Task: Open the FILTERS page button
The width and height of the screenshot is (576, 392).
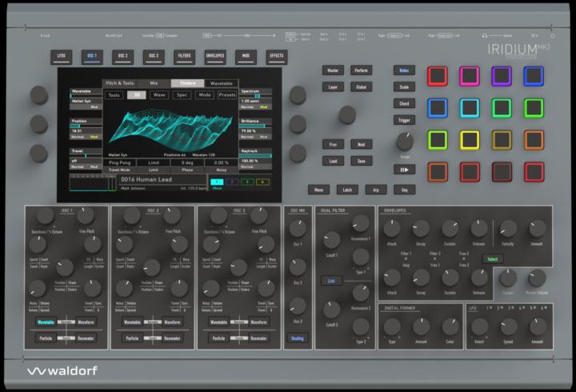Action: coord(184,57)
